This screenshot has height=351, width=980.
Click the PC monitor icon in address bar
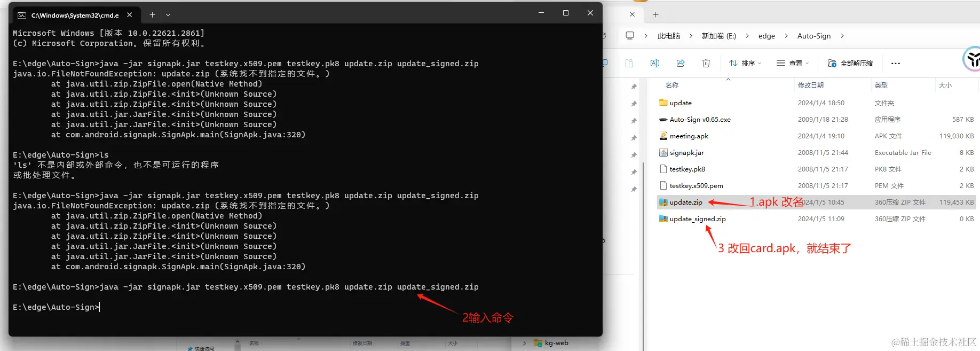pos(630,36)
